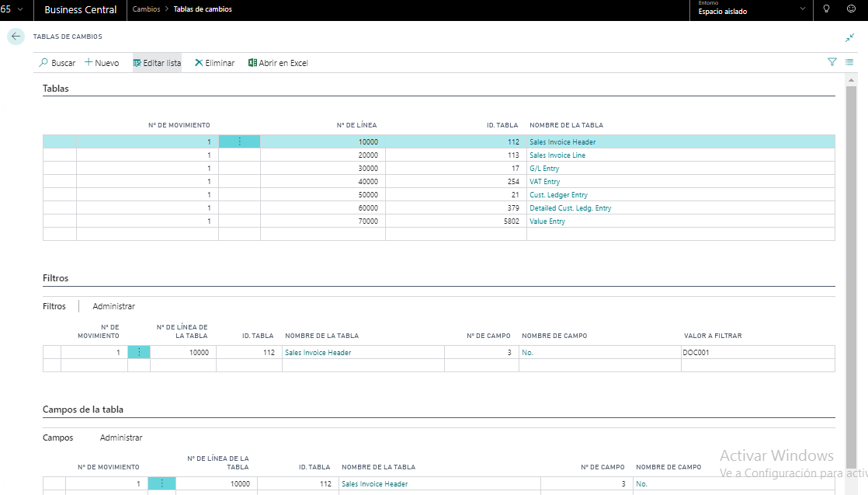The width and height of the screenshot is (868, 495).
Task: Collapse the Filtros section heading
Action: tap(56, 278)
